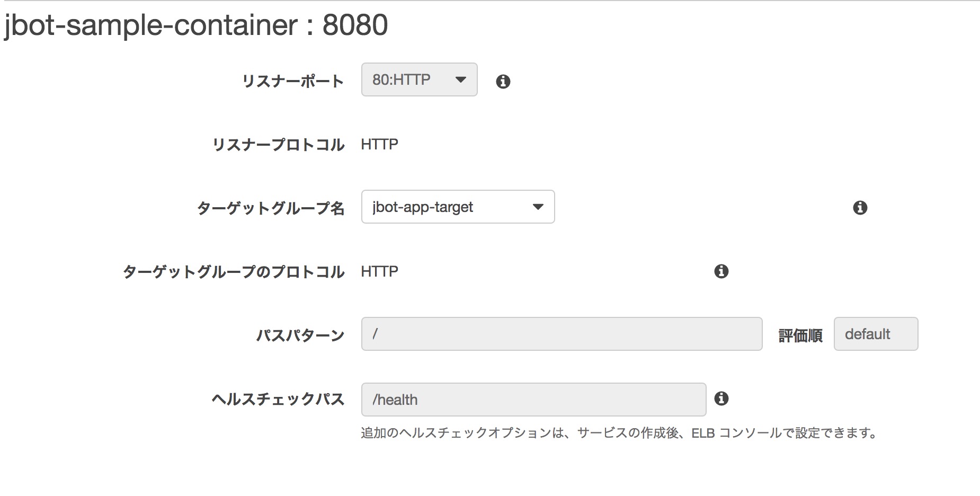Click the default evaluation order box
Viewport: 980px width, 496px height.
tap(875, 334)
